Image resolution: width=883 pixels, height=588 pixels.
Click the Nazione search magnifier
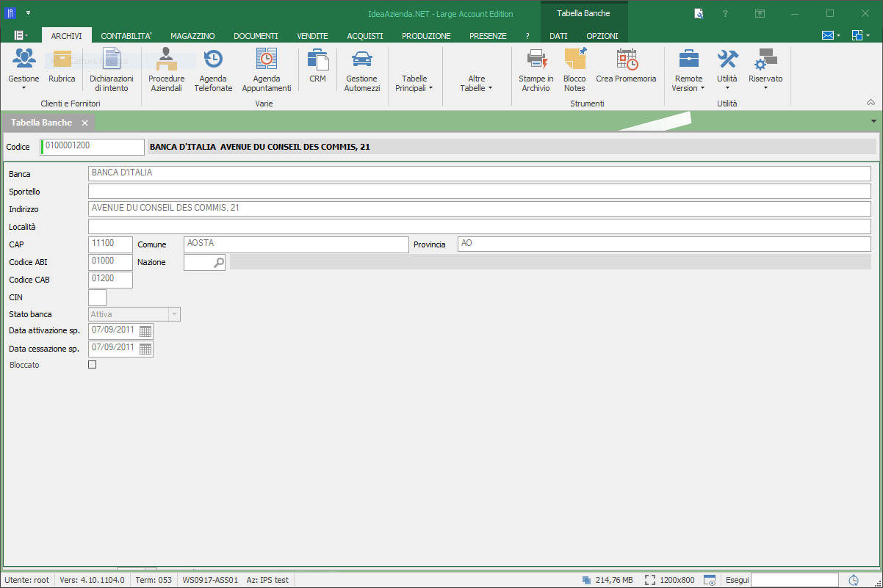point(218,263)
